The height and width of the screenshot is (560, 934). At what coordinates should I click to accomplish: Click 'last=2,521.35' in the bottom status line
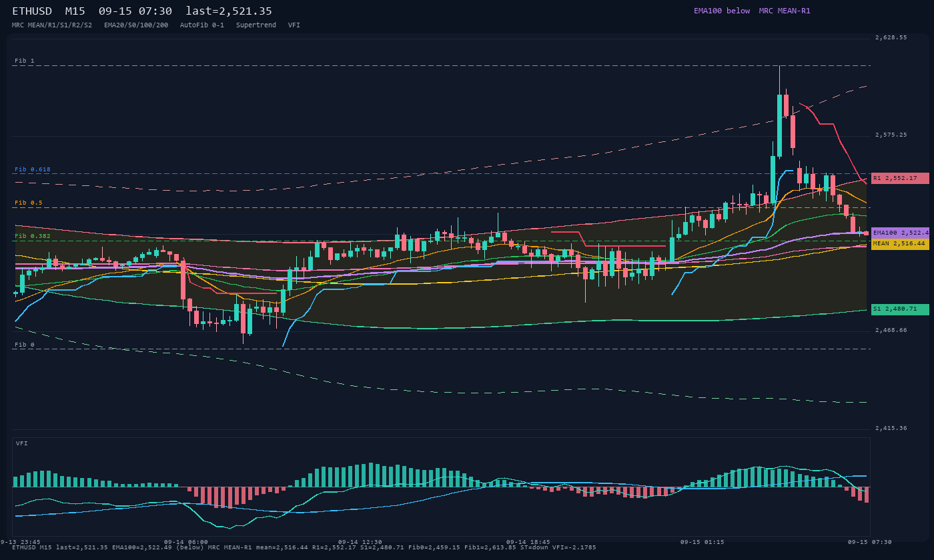(82, 547)
